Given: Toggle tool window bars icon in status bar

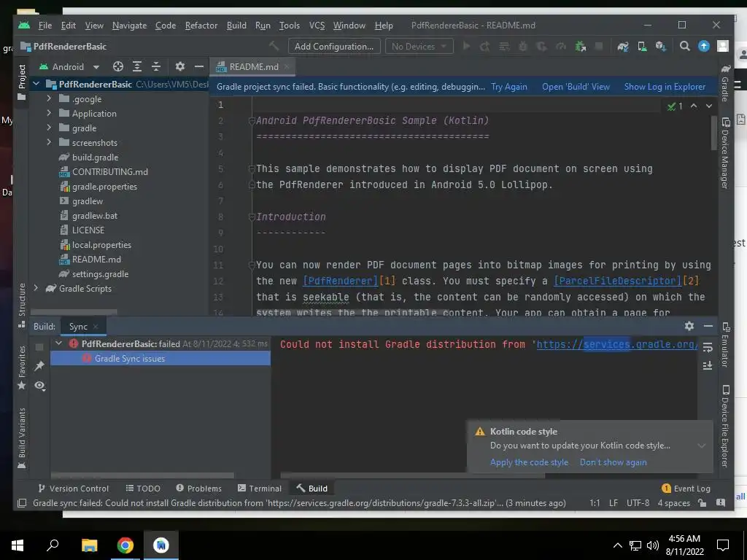Looking at the screenshot, I should [21, 503].
